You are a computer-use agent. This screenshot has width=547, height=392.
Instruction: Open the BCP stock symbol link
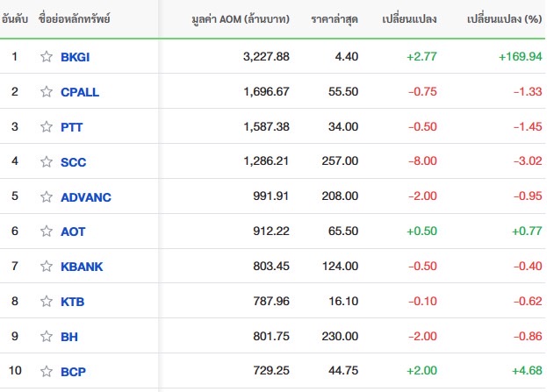click(x=73, y=372)
